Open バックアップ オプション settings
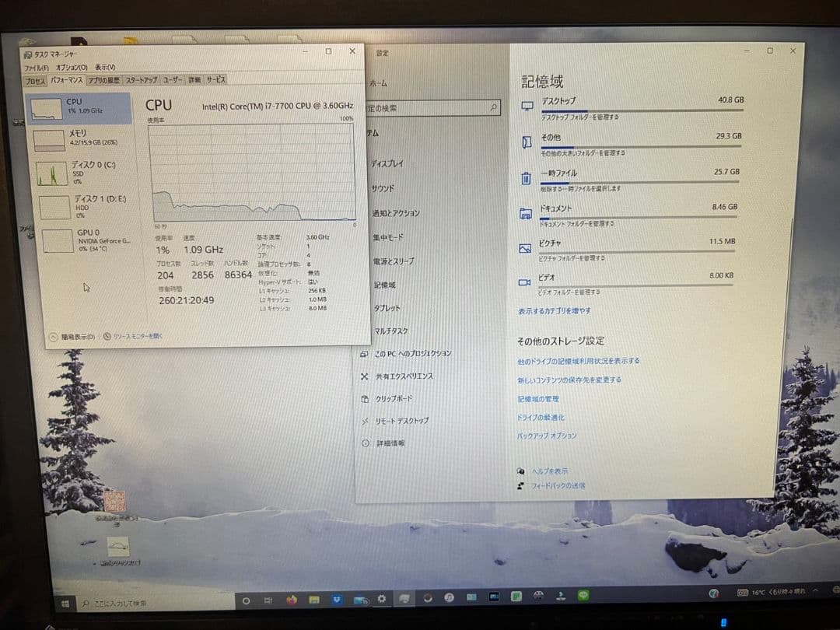840x630 pixels. [545, 436]
